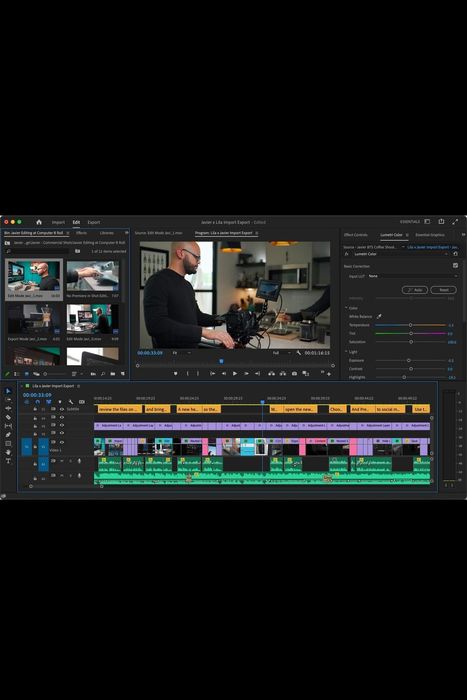Screen dimensions: 467x700
Task: Go to Out point
Action: (257, 374)
